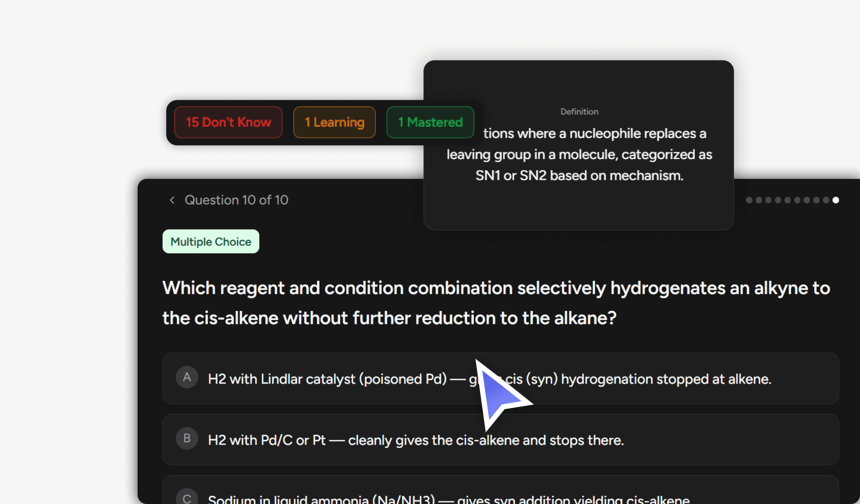Click the Multiple Choice question type tag
Screen dimensions: 860x504
pyautogui.click(x=211, y=242)
